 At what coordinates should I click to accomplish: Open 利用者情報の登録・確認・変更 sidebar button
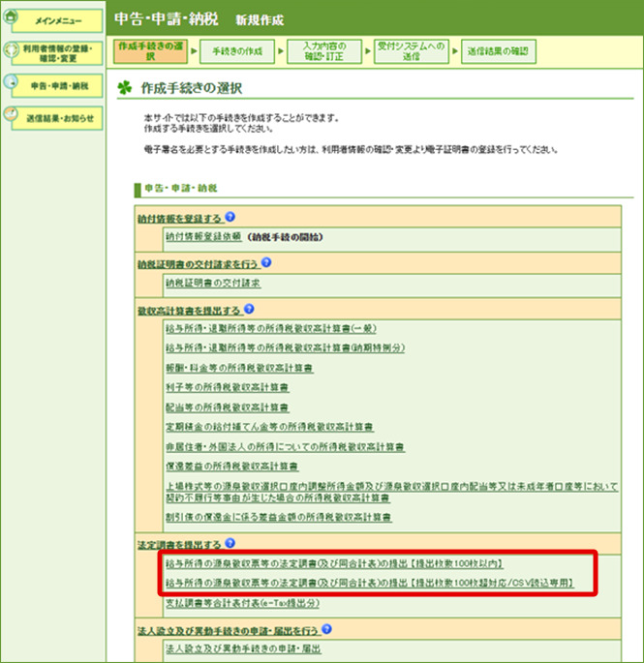(x=60, y=53)
